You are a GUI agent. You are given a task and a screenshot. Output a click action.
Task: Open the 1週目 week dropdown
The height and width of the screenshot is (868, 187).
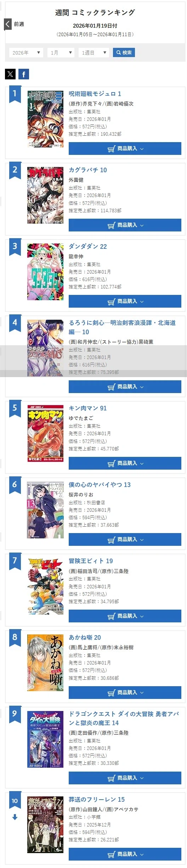tap(93, 53)
